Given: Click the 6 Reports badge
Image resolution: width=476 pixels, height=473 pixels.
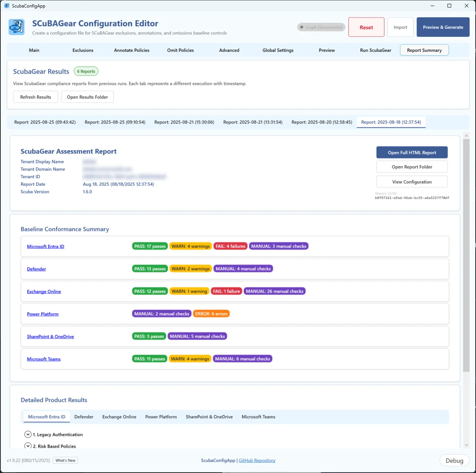Looking at the screenshot, I should 86,71.
